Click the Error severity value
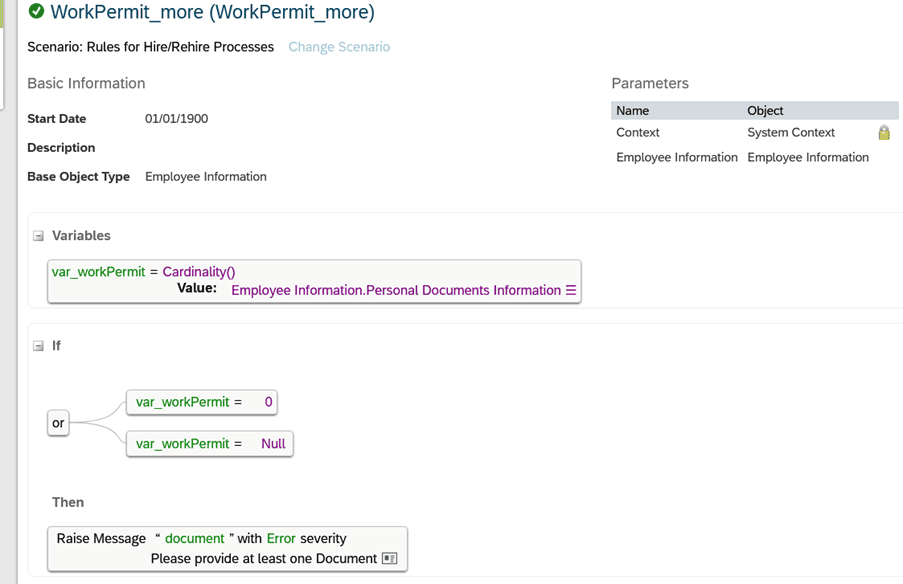Viewport: 903px width, 584px height. [x=281, y=539]
